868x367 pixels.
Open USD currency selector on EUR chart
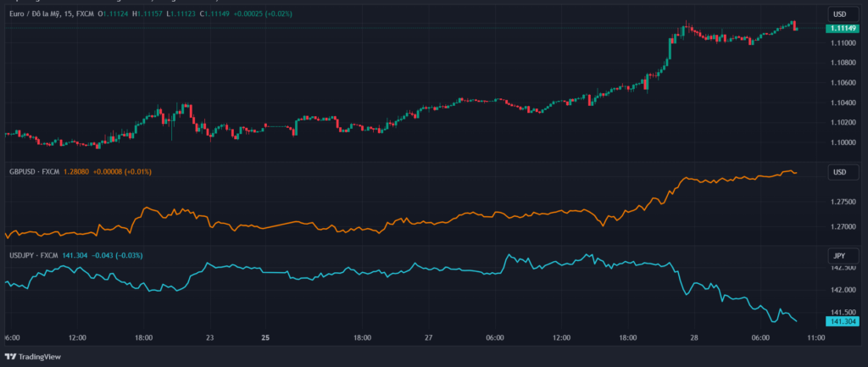840,14
